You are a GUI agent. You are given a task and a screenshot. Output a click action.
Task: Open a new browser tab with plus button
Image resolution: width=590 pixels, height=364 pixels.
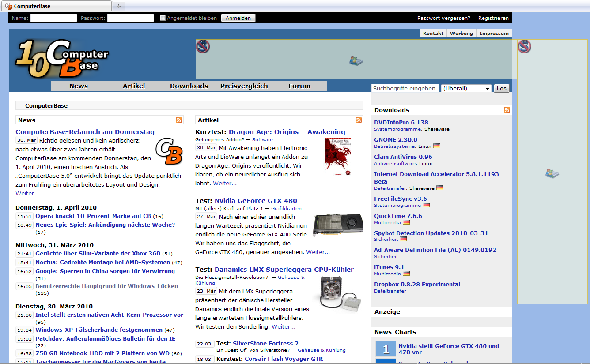click(x=119, y=6)
